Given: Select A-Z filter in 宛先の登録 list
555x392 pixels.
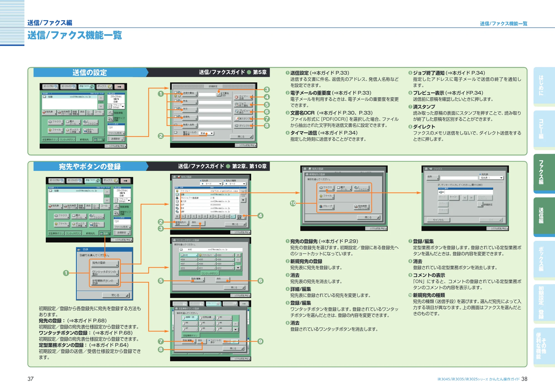Looking at the screenshot, I should point(222,216).
